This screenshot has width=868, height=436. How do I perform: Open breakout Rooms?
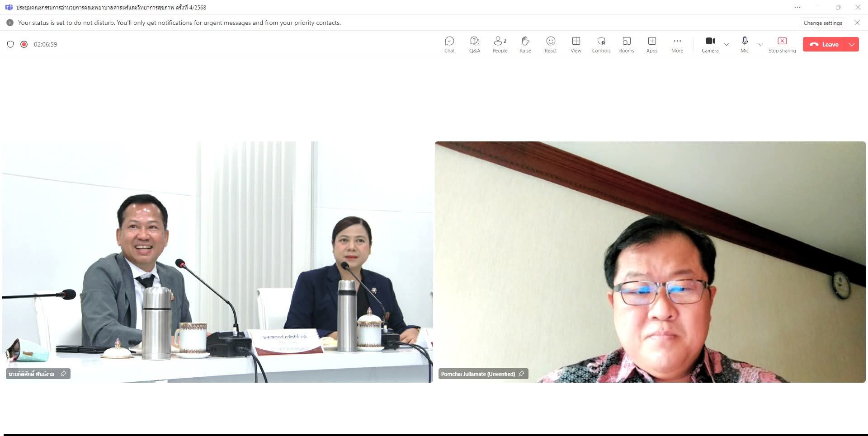click(626, 44)
